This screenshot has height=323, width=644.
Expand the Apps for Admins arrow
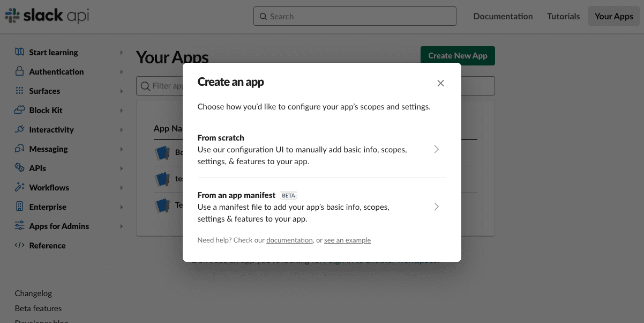click(122, 226)
